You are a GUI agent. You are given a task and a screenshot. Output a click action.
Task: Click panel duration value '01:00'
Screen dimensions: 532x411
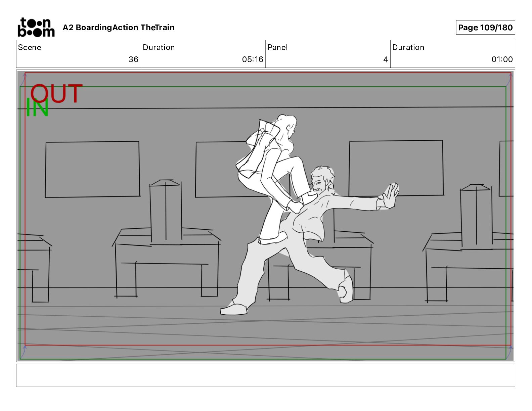click(x=502, y=59)
